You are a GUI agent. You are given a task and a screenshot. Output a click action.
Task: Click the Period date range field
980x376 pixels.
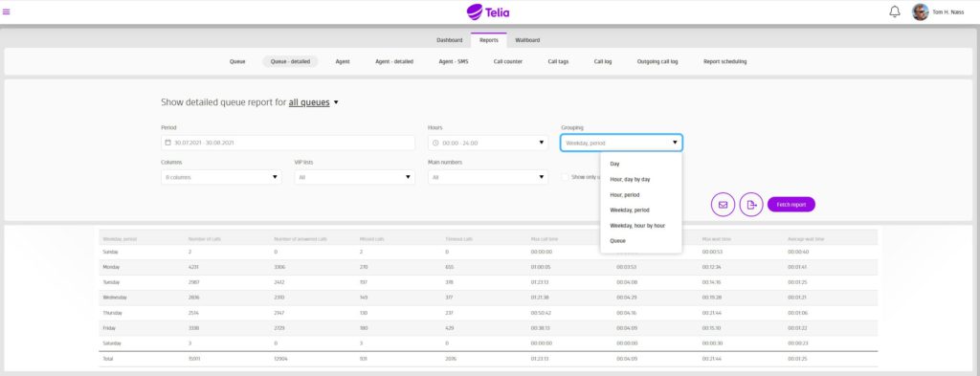point(288,143)
